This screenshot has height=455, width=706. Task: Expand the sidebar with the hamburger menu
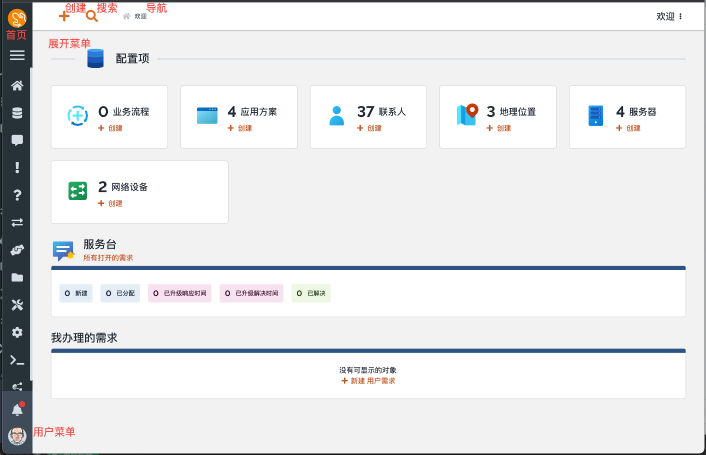17,55
